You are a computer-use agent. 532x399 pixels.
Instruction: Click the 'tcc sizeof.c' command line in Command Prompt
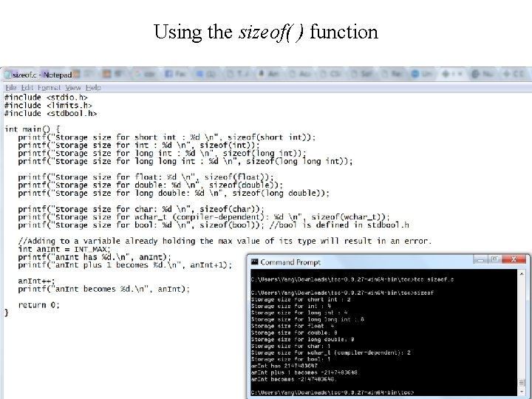(352, 279)
